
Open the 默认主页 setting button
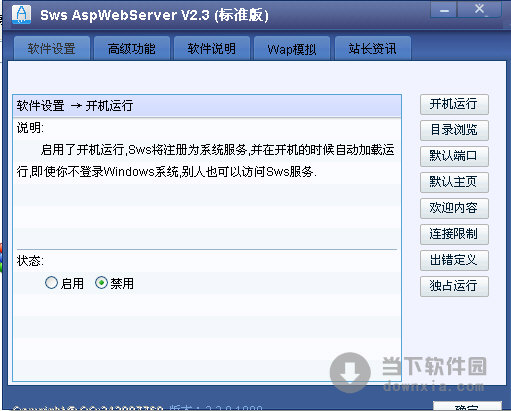tap(454, 182)
